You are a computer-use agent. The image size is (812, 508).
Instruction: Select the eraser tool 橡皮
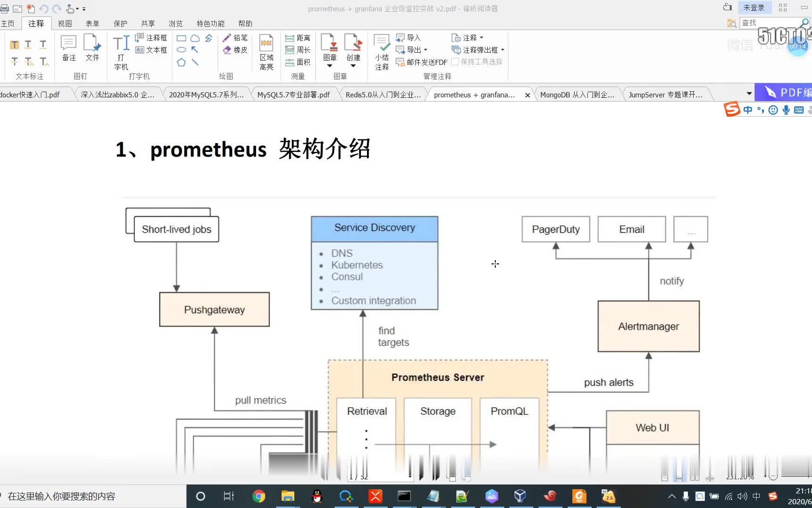click(235, 50)
